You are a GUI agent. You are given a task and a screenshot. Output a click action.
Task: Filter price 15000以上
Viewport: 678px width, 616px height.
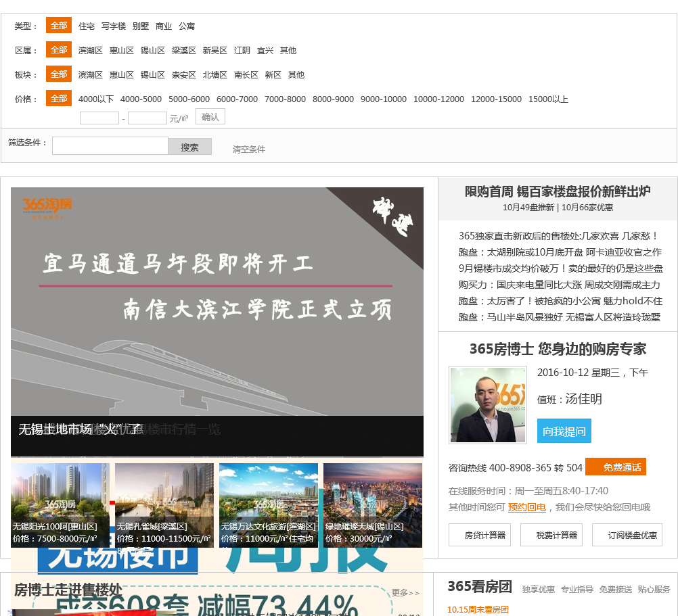[x=548, y=99]
